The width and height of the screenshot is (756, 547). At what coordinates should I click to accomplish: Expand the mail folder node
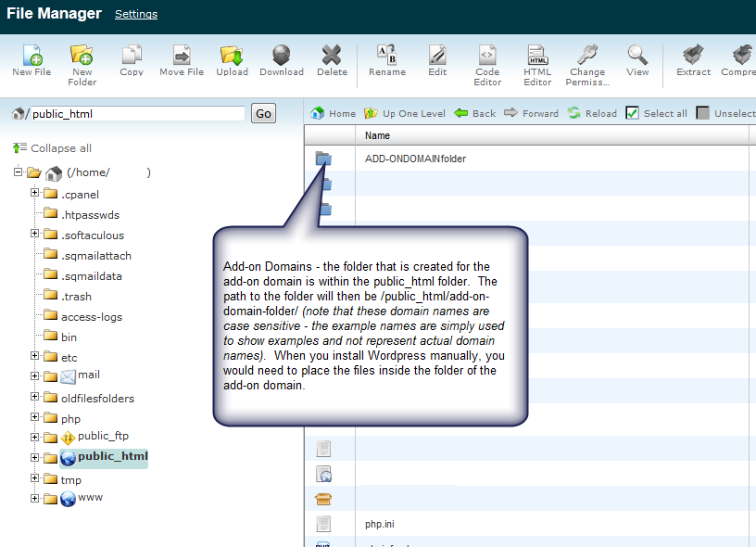point(35,375)
